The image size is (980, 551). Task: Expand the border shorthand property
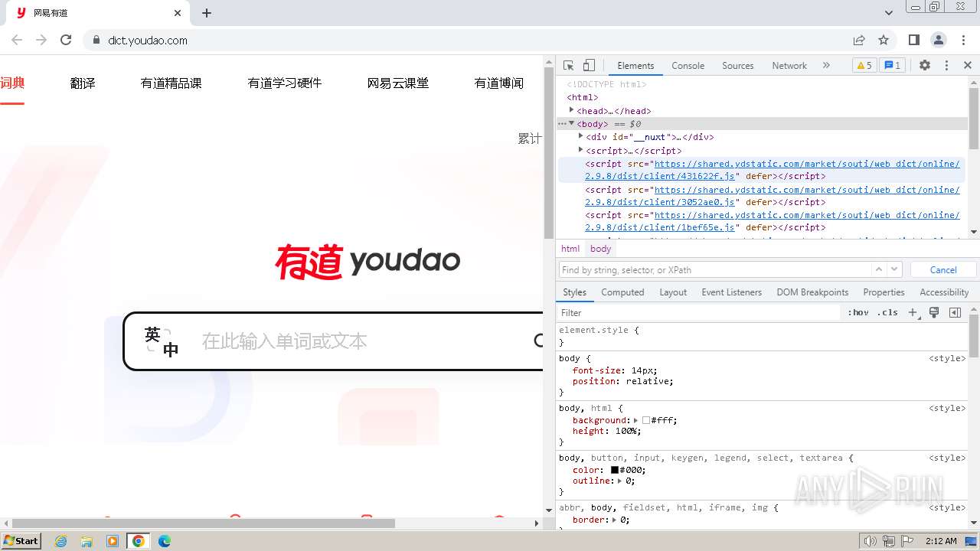[x=614, y=520]
